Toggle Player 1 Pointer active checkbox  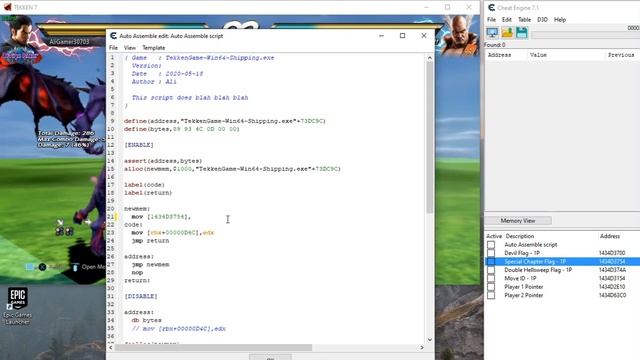pyautogui.click(x=491, y=287)
